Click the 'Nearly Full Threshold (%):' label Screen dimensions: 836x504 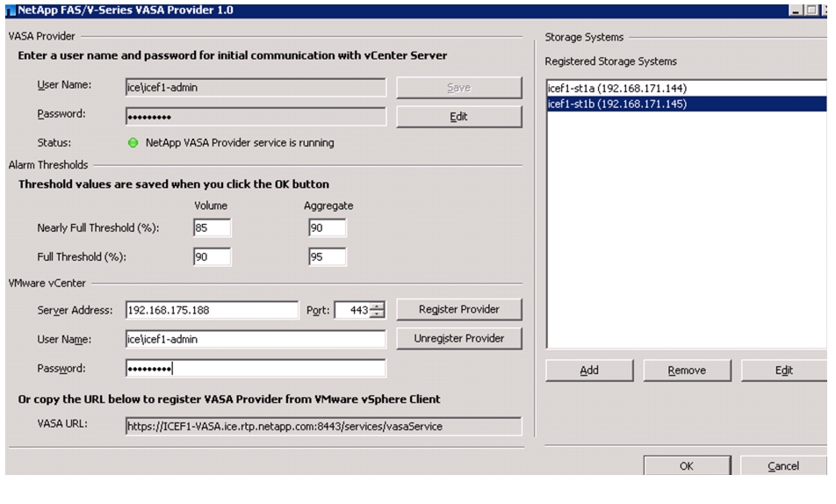98,227
